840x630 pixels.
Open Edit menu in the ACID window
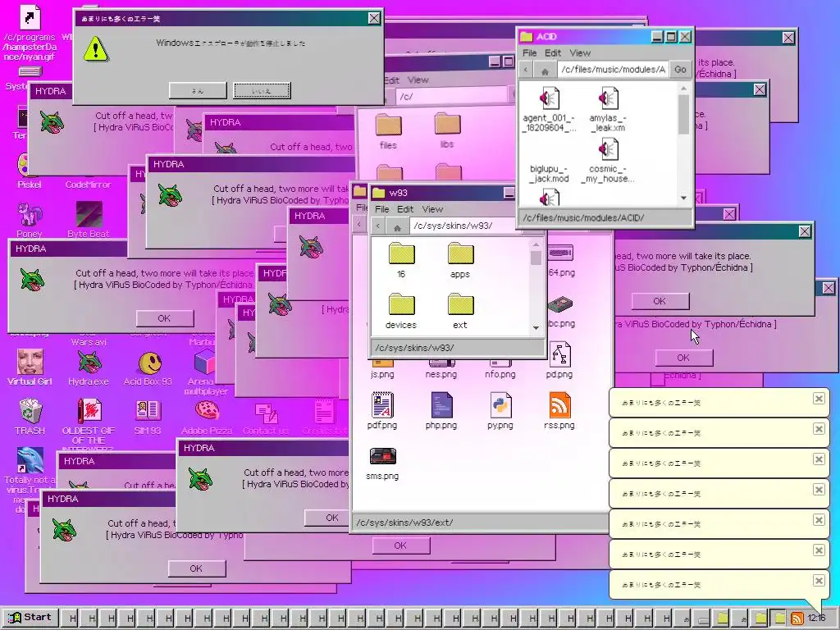[x=553, y=52]
